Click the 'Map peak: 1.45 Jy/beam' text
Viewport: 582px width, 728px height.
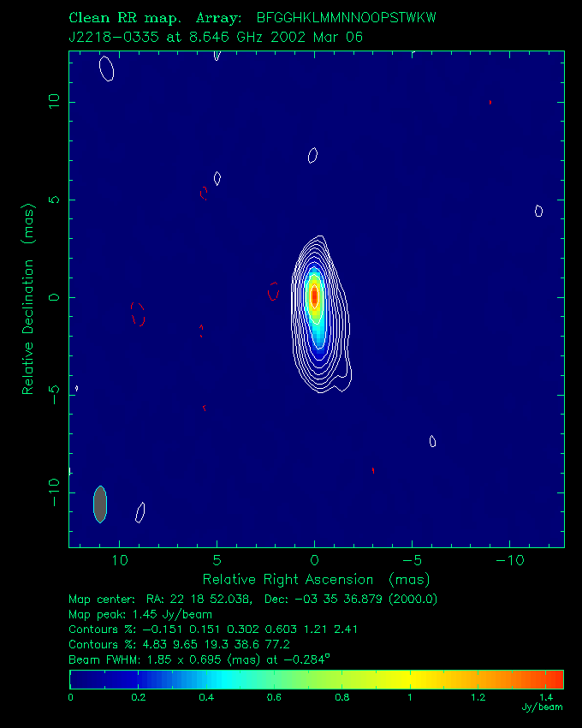tap(140, 614)
